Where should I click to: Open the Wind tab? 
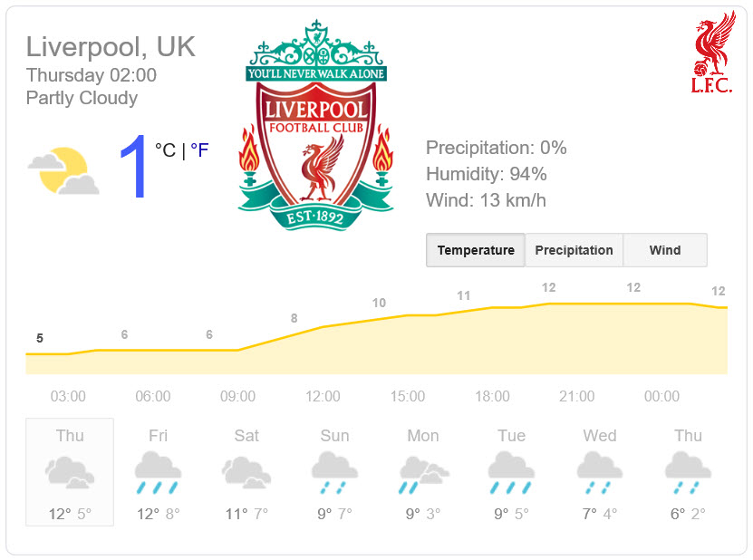pos(665,250)
